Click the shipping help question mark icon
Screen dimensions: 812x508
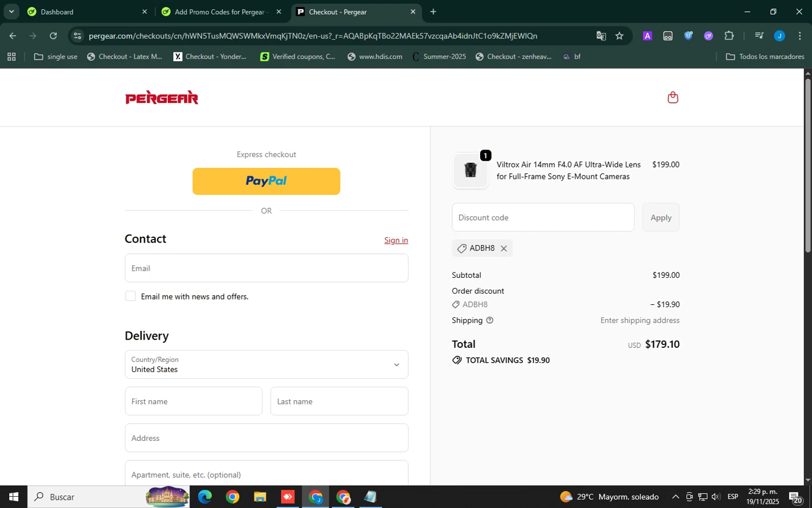490,321
